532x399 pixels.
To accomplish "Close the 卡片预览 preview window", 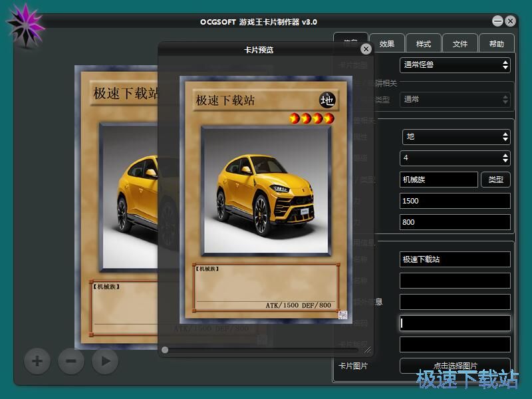I will (366, 49).
